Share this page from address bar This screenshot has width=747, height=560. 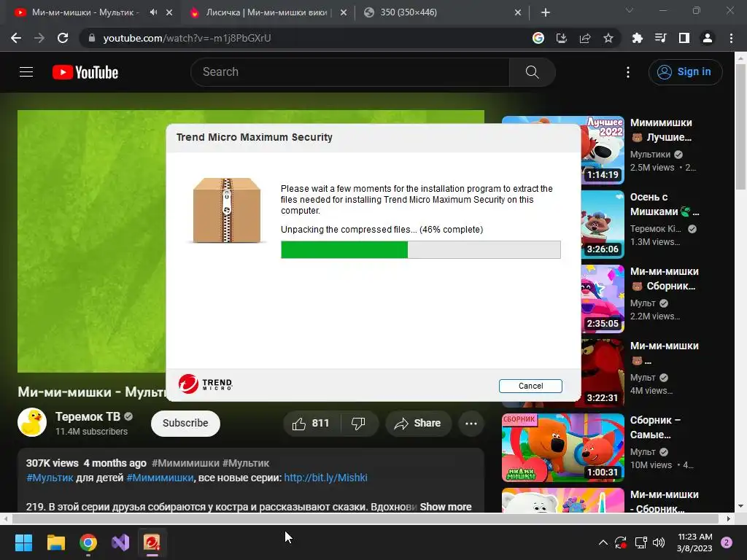pyautogui.click(x=584, y=38)
